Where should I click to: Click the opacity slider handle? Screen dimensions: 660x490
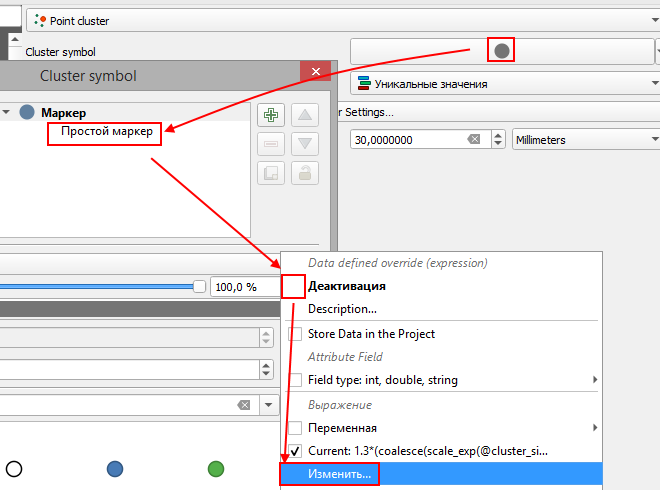click(199, 287)
